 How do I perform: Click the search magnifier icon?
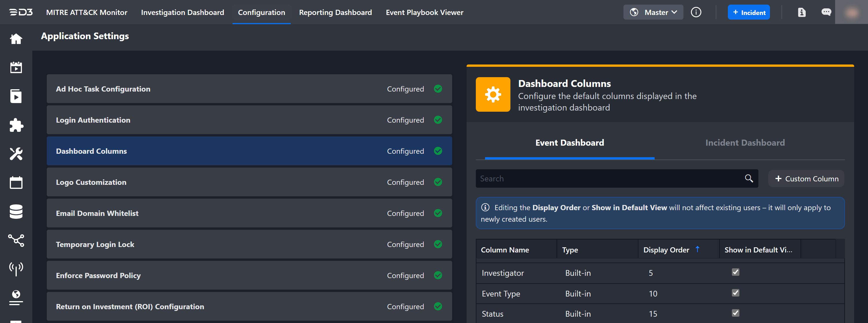pyautogui.click(x=749, y=178)
